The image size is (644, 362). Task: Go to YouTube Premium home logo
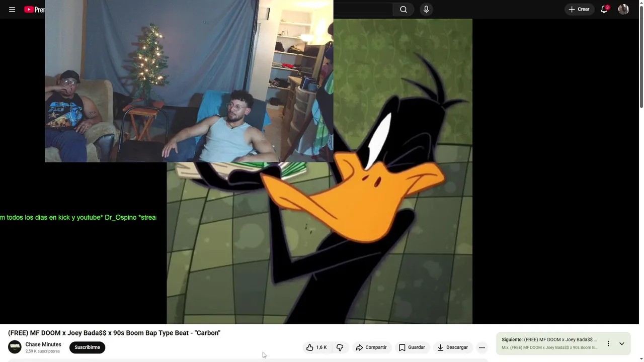click(35, 10)
